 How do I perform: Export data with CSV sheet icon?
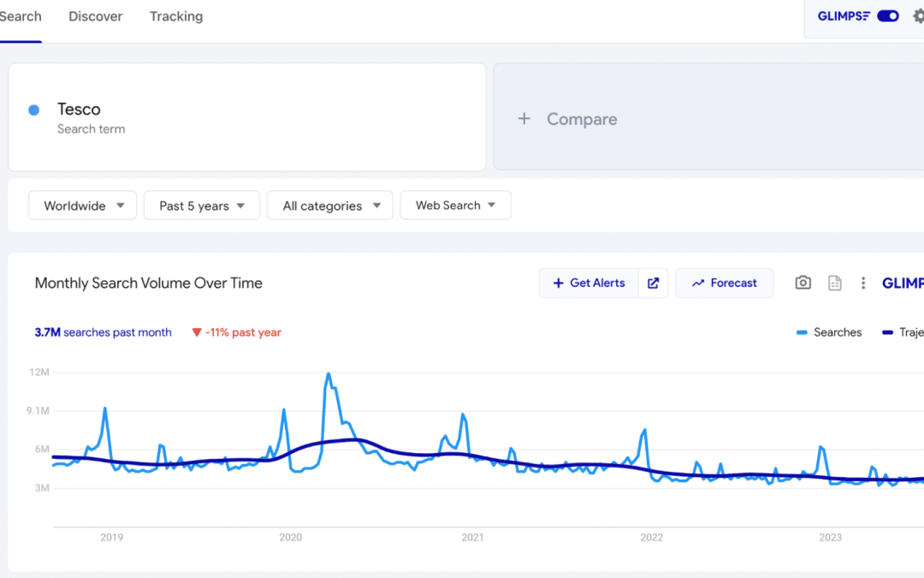834,283
